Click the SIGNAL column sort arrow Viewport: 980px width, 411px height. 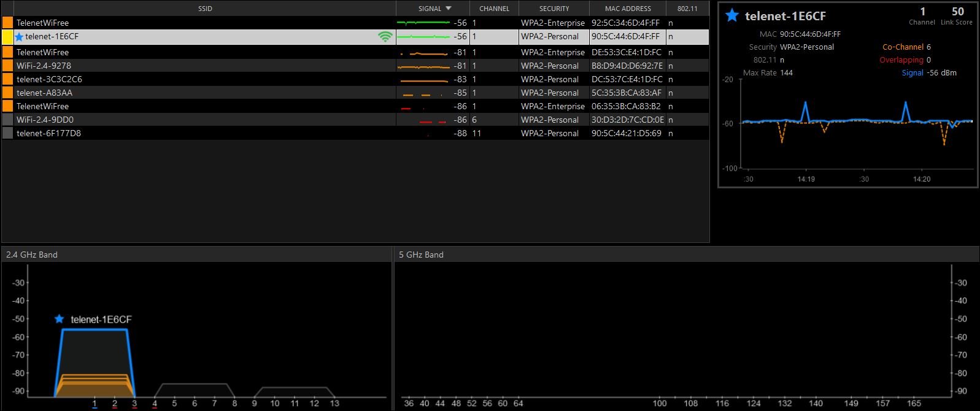click(449, 9)
